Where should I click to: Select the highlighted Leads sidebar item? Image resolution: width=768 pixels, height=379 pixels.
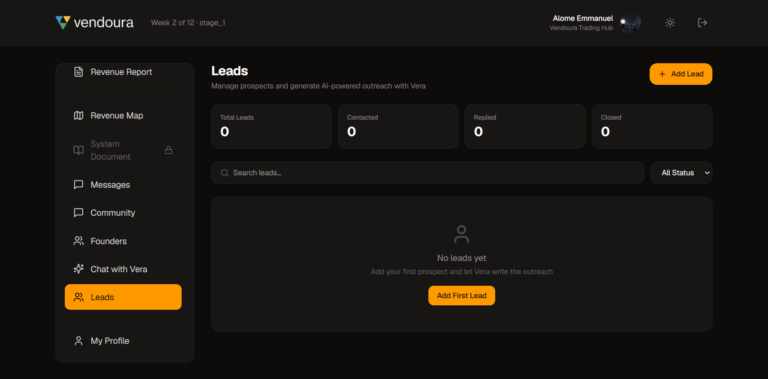coord(123,297)
